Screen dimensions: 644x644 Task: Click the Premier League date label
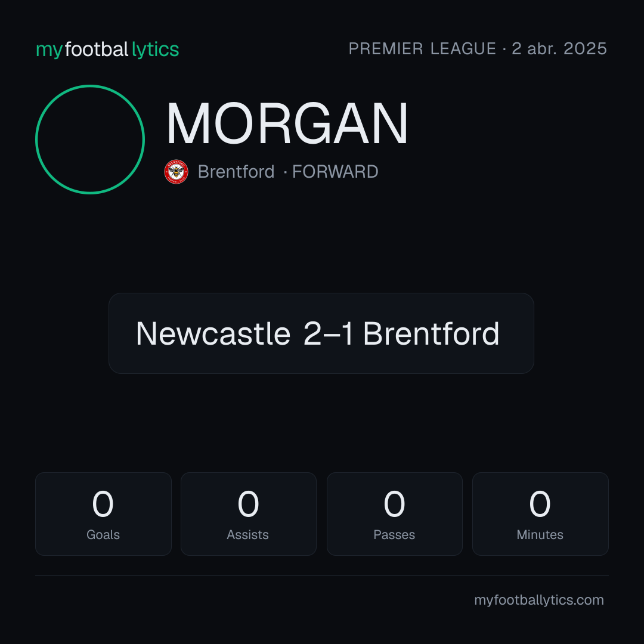(x=478, y=49)
